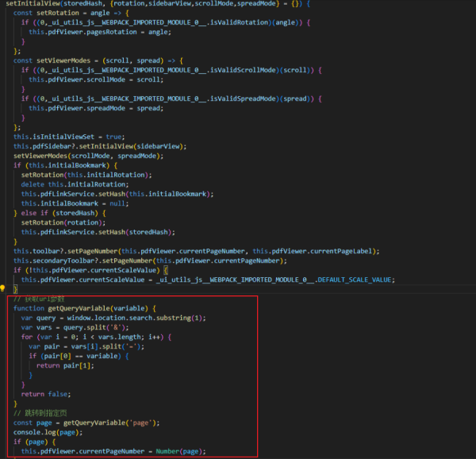This screenshot has height=459, width=476.
Task: Click 'setRotation(rotation);' line
Action: 63,222
